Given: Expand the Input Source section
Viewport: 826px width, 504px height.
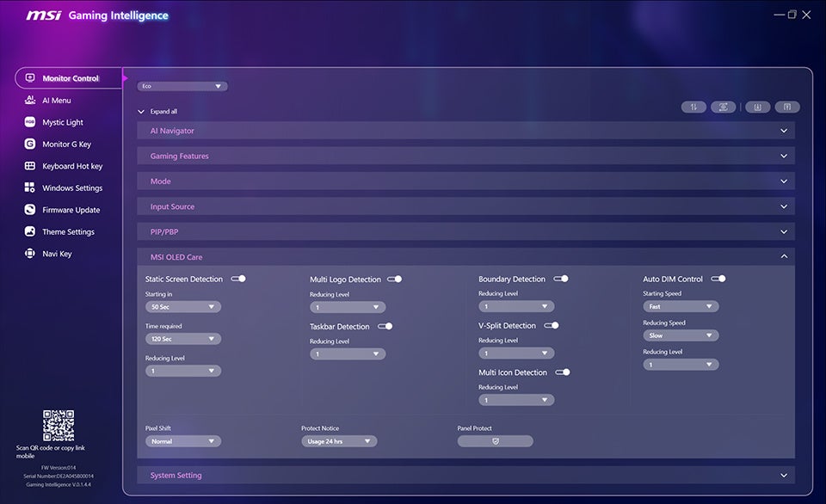Looking at the screenshot, I should pos(465,206).
